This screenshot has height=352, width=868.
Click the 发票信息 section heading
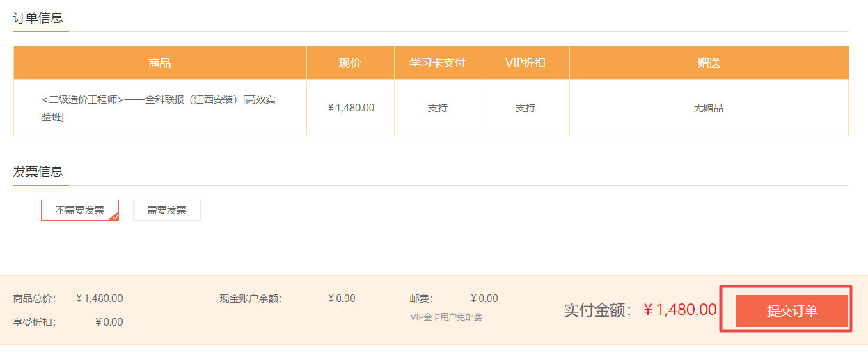coord(38,171)
